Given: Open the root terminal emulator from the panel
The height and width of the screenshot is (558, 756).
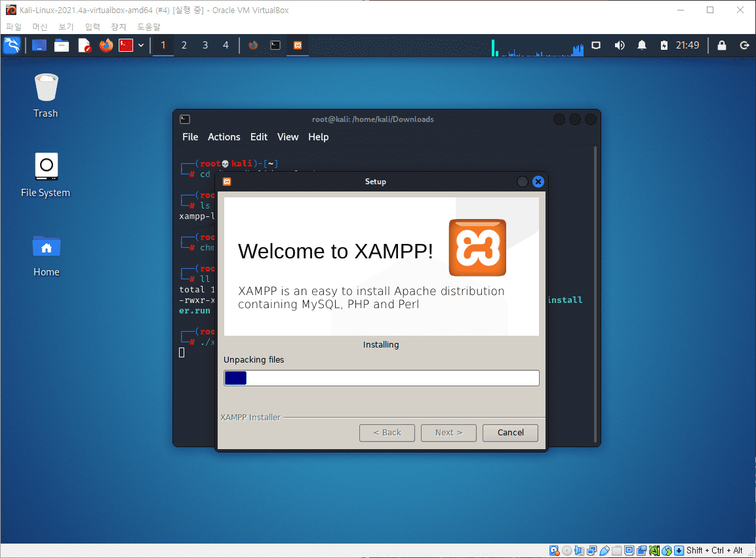Looking at the screenshot, I should click(x=125, y=45).
